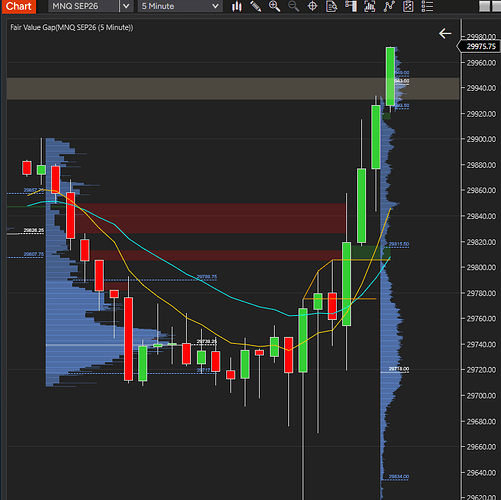
Task: Click the Fair Value Gap indicator label
Action: click(72, 27)
